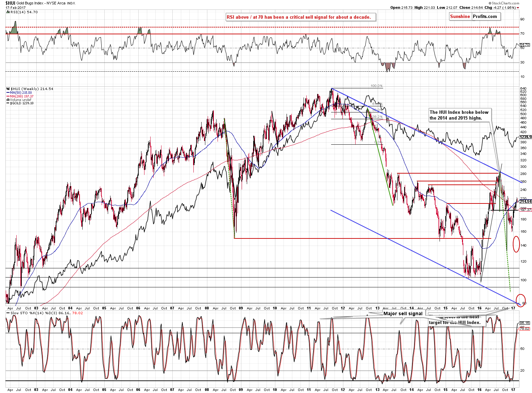
Task: Click the 38.2% Fibonacci level label
Action: (x=377, y=117)
